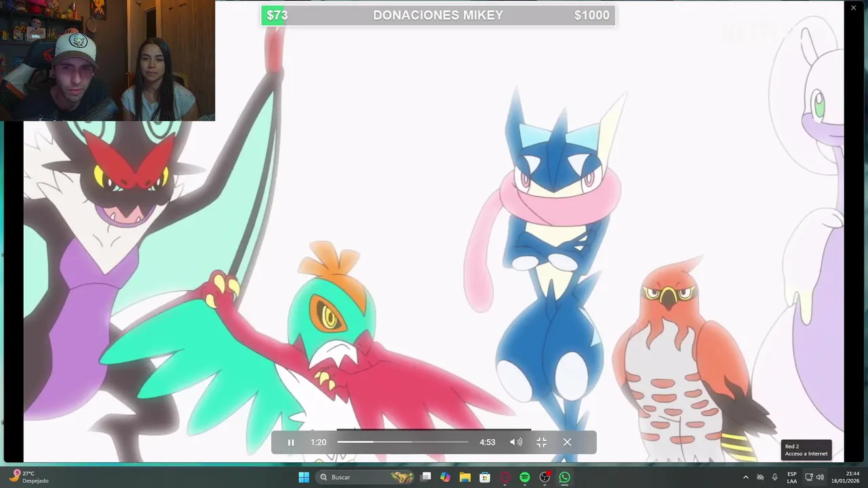Screen dimensions: 868x488
Task: Open the Windows Start menu
Action: point(304,477)
